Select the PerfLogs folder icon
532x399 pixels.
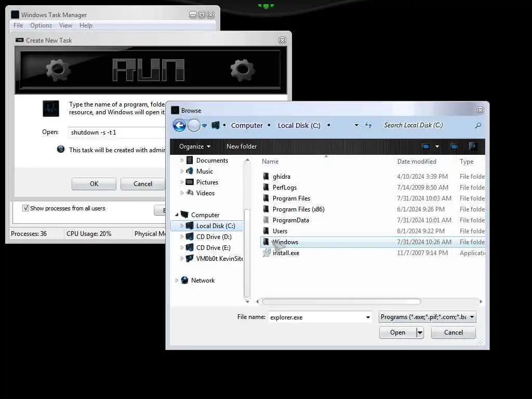point(266,187)
